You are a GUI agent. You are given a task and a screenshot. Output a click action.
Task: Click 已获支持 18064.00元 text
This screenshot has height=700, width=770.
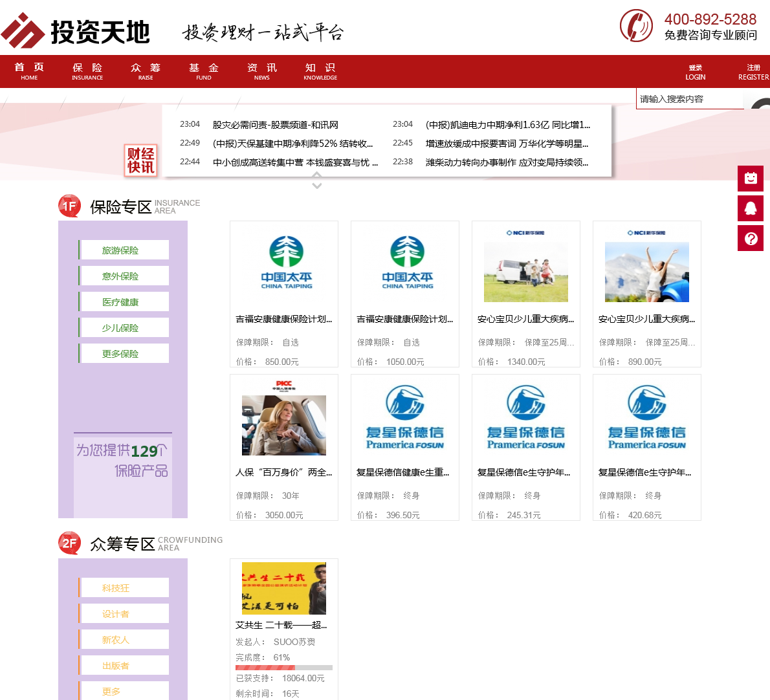point(280,678)
